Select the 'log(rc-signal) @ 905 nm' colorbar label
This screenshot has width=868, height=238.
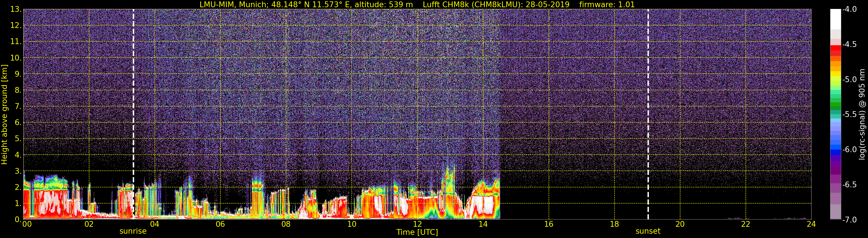tap(862, 115)
